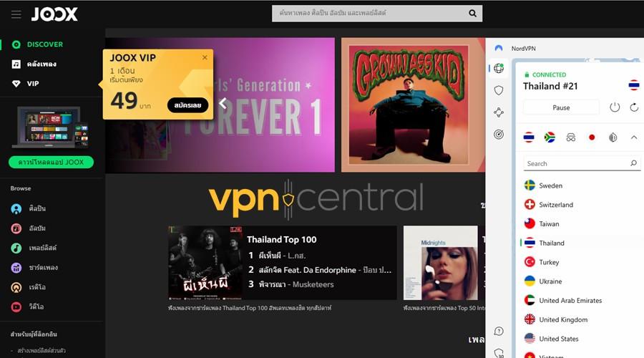Open the Thailand Top 100 chart cover
Image resolution: width=644 pixels, height=358 pixels.
tap(205, 263)
